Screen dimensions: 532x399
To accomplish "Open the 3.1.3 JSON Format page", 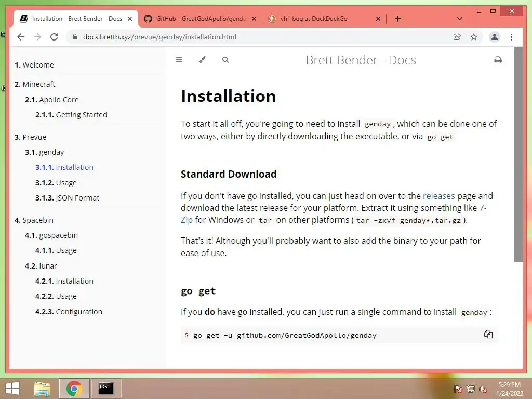I will click(67, 198).
